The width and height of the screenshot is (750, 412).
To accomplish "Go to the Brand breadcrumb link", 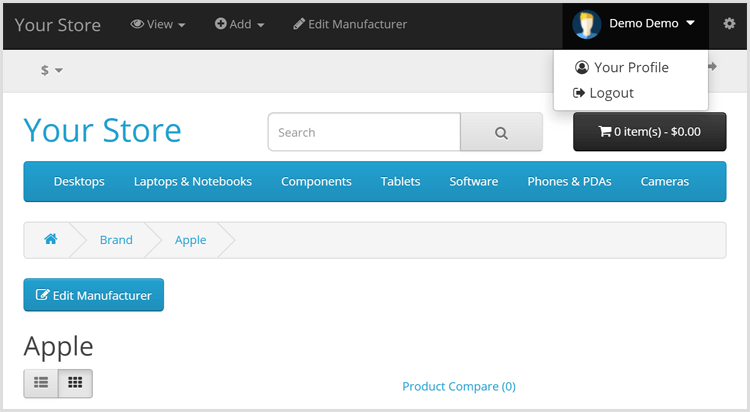I will point(116,240).
